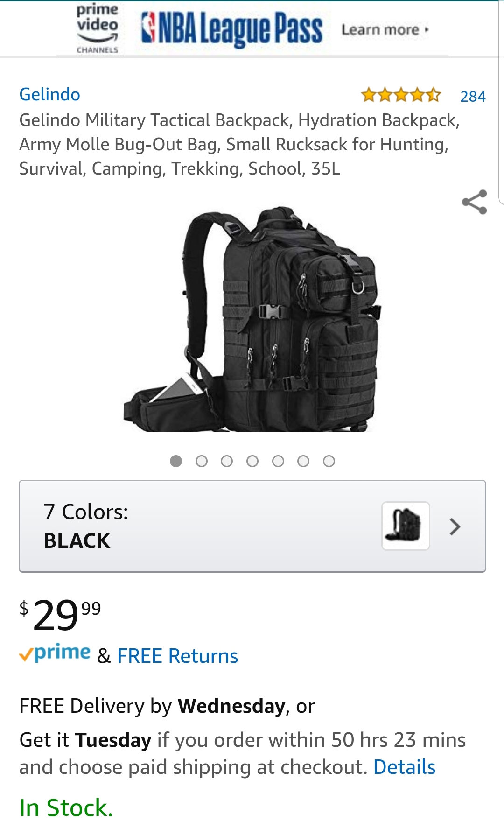Screen dimensions: 504x828
Task: Open the Gelindo brand link
Action: click(49, 94)
